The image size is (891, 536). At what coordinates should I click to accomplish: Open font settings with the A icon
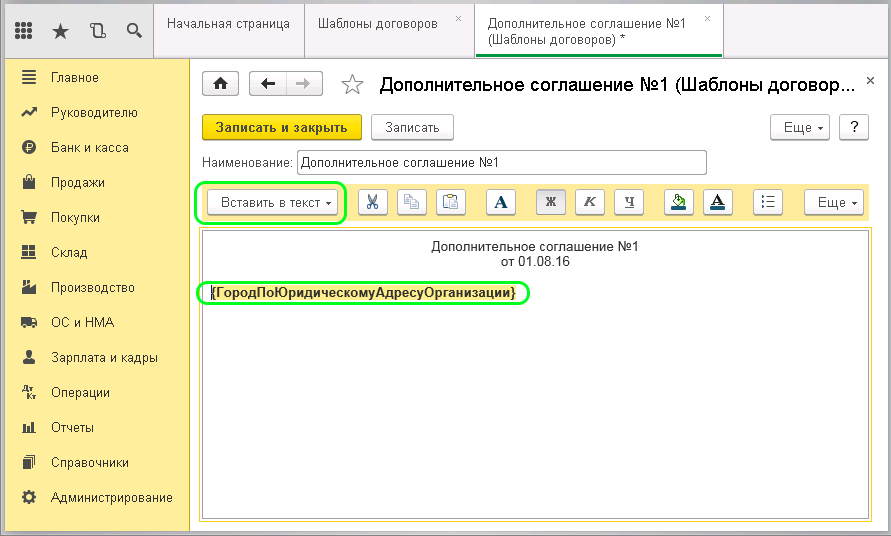[501, 202]
